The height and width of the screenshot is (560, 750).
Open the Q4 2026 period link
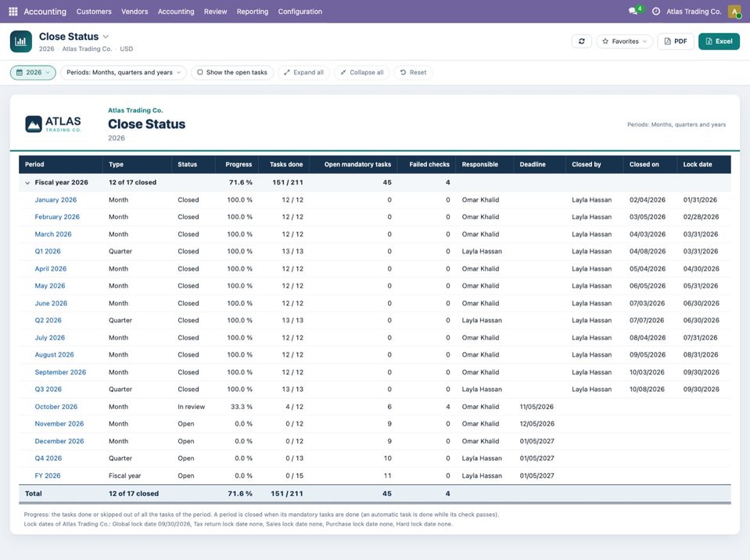(x=48, y=458)
